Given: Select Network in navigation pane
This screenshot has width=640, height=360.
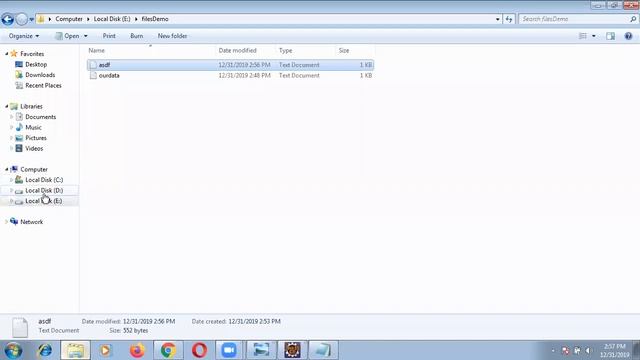Looking at the screenshot, I should tap(31, 222).
